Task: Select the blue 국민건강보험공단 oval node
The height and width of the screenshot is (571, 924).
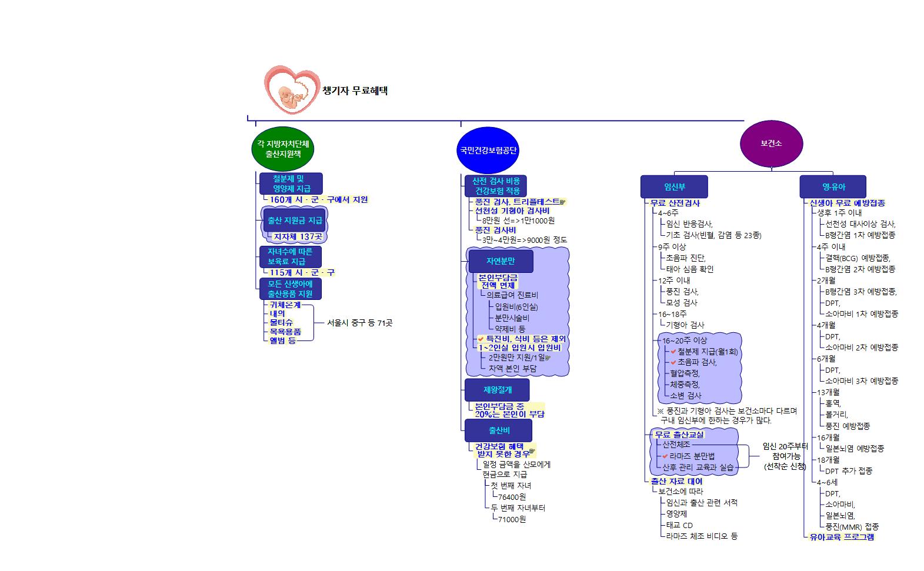Action: pos(488,150)
